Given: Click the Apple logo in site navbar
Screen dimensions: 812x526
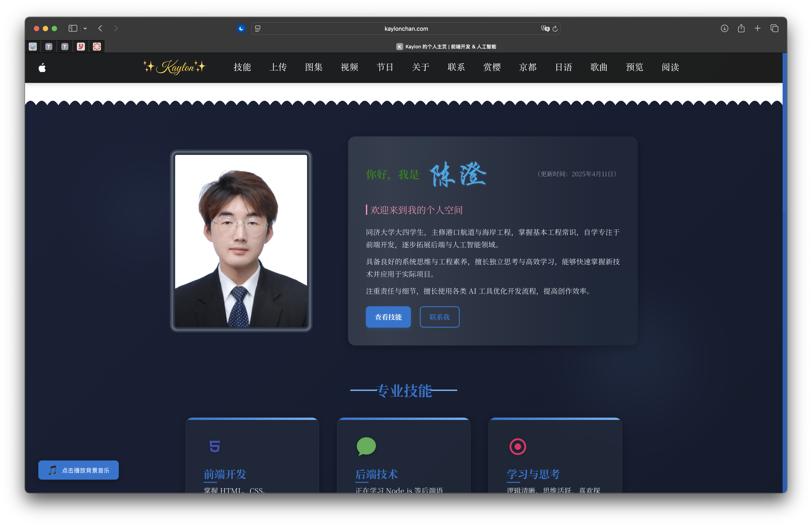Looking at the screenshot, I should click(x=42, y=68).
